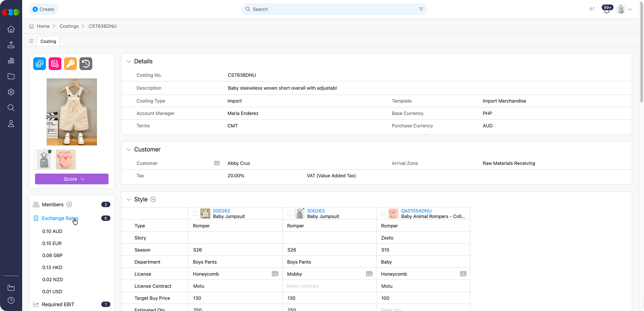Select the pink romper thumbnail image
644x311 pixels.
click(x=66, y=160)
